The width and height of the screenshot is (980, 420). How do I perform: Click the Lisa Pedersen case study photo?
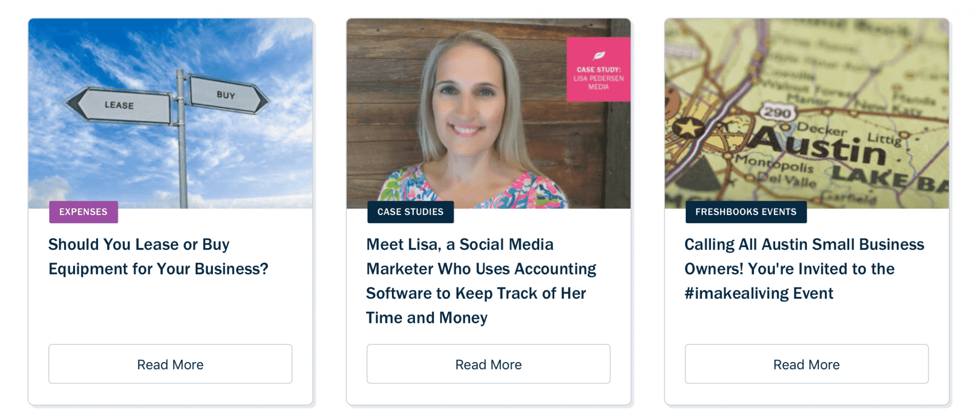tap(488, 114)
